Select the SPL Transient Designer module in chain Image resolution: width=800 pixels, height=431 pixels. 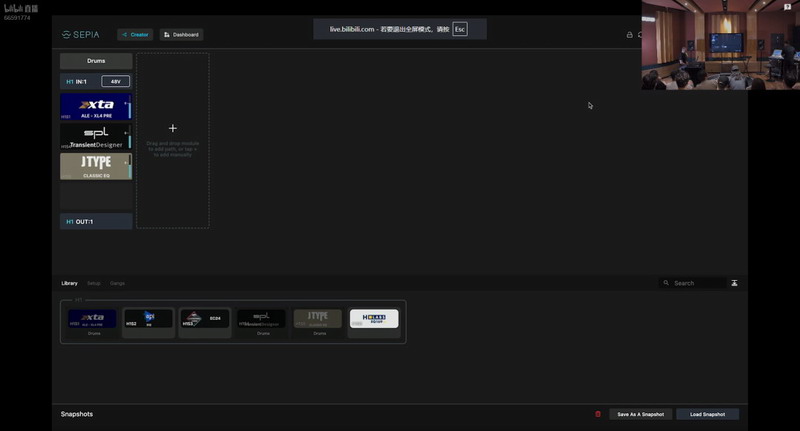click(96, 137)
